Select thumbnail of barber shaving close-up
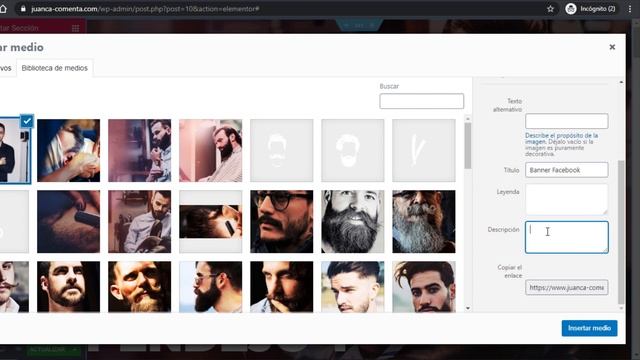 [69, 151]
